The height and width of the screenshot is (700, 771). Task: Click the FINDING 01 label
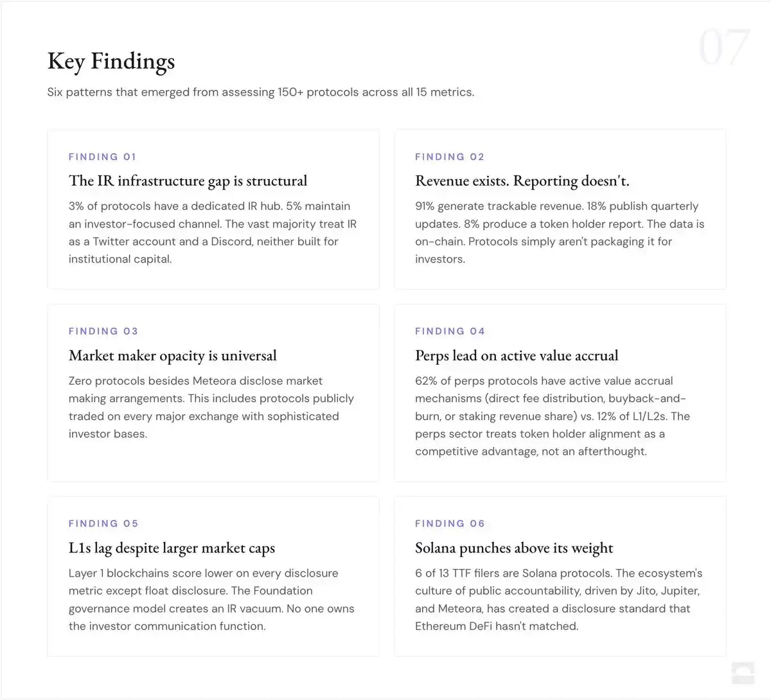click(x=103, y=157)
